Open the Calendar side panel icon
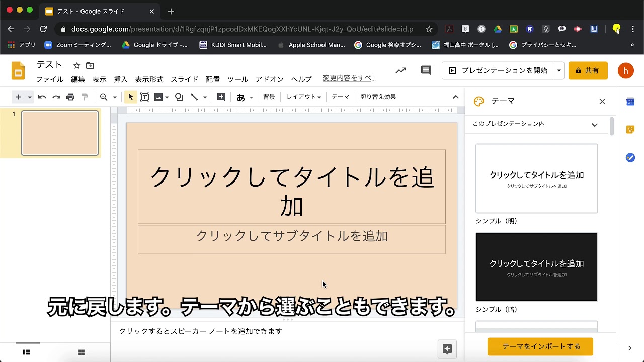 coord(630,102)
